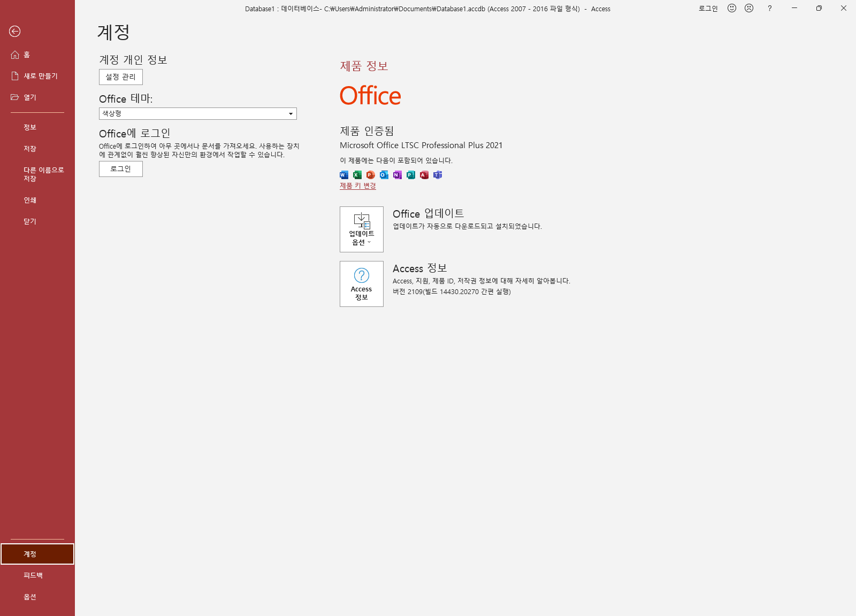Send a smile feedback face icon
Viewport: 856px width, 616px height.
click(x=732, y=8)
